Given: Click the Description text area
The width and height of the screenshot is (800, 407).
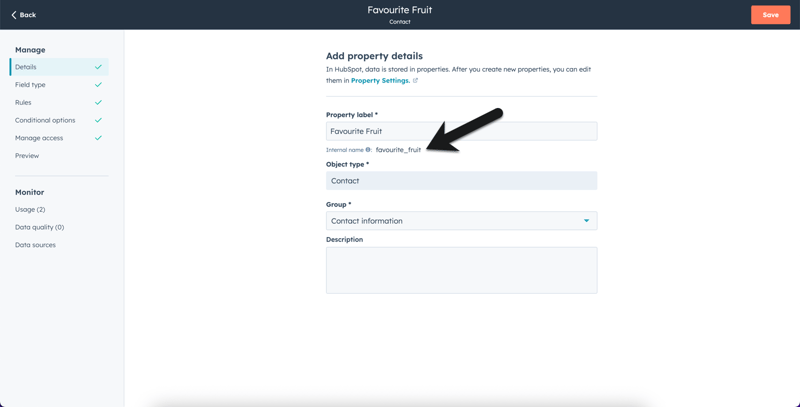Looking at the screenshot, I should 461,270.
